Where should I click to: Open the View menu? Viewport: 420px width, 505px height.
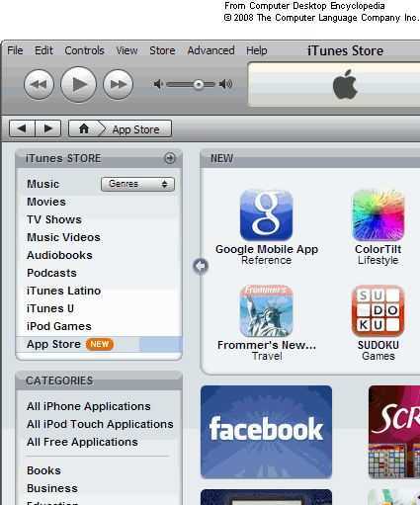coord(126,50)
